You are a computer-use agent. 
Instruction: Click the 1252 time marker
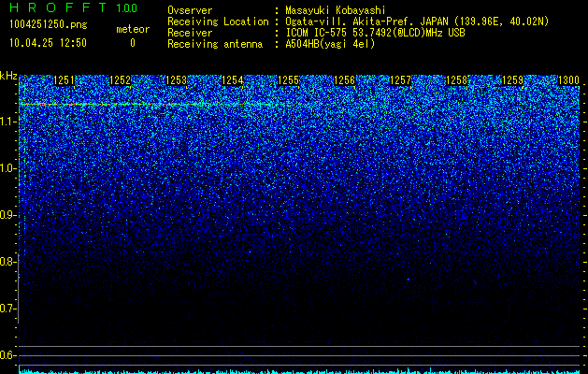[x=120, y=80]
